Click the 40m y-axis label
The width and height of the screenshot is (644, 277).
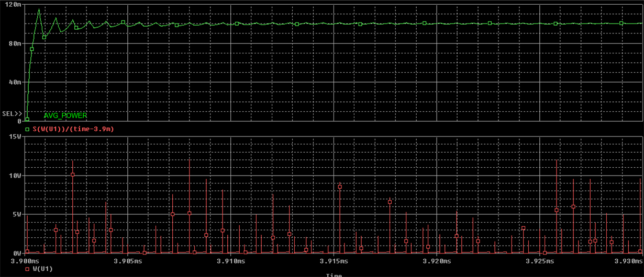pos(15,82)
